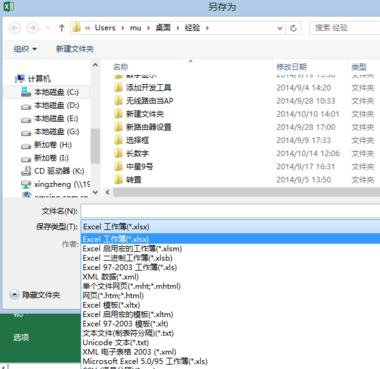Select the 选择框 folder
The height and width of the screenshot is (369, 380).
[137, 140]
